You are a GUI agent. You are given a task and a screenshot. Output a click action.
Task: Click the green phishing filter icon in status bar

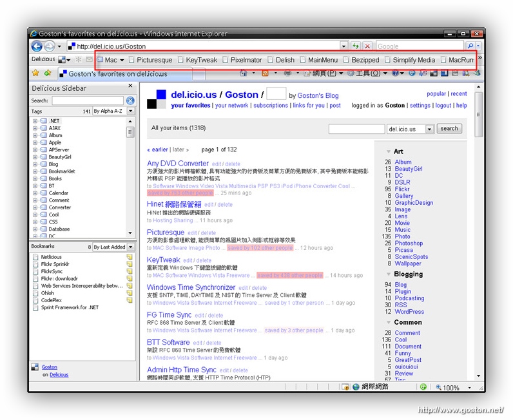click(x=423, y=387)
